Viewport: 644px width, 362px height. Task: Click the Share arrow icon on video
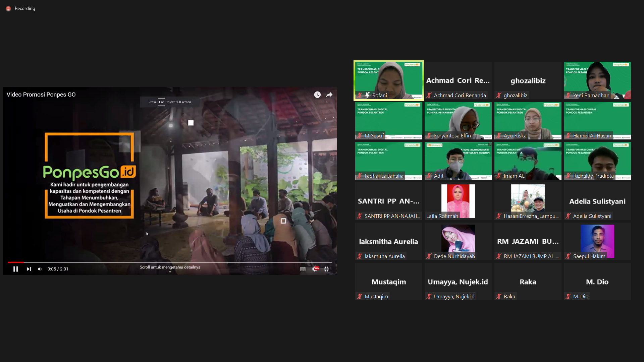coord(329,95)
